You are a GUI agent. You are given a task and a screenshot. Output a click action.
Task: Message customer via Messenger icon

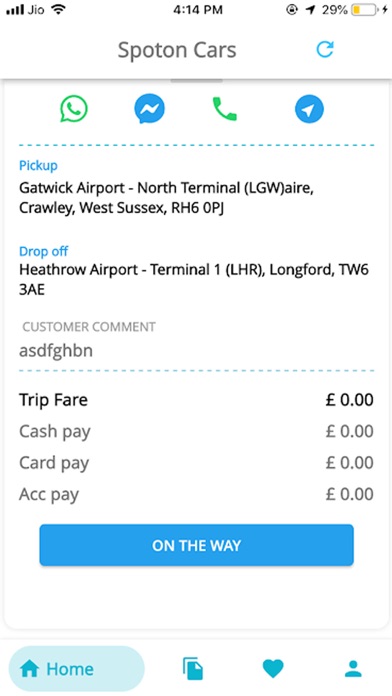(150, 109)
